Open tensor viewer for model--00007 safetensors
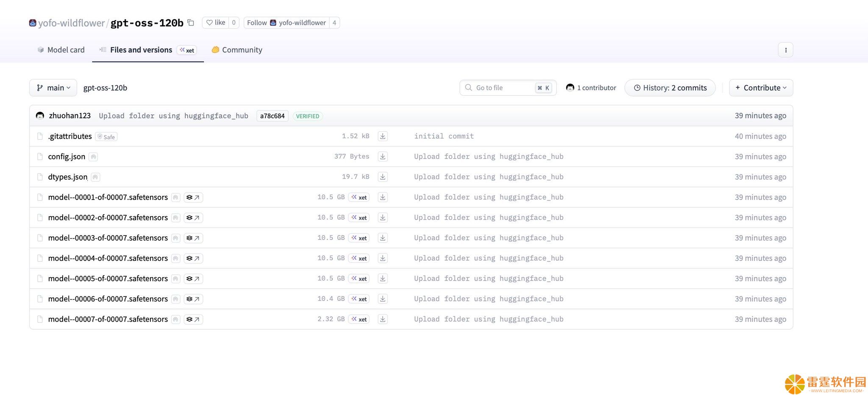 (x=193, y=320)
